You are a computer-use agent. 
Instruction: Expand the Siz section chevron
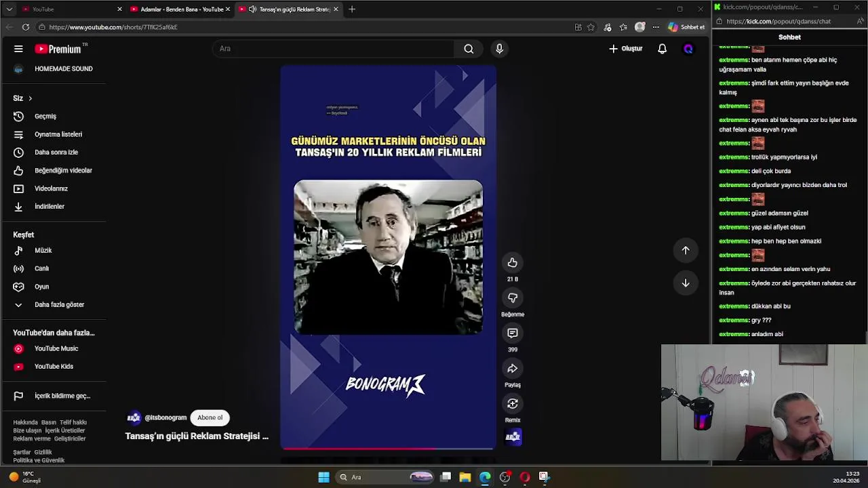tap(30, 98)
